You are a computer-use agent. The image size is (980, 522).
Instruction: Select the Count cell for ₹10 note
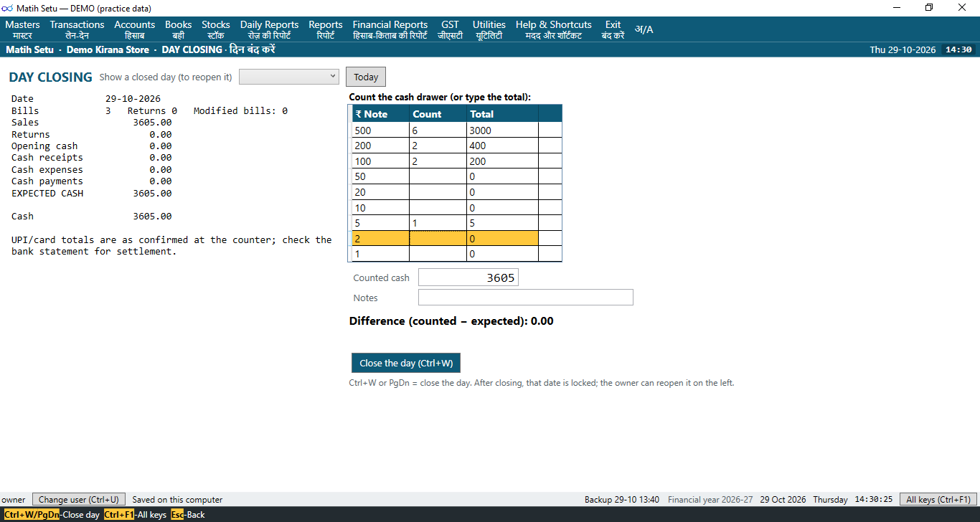[438, 207]
